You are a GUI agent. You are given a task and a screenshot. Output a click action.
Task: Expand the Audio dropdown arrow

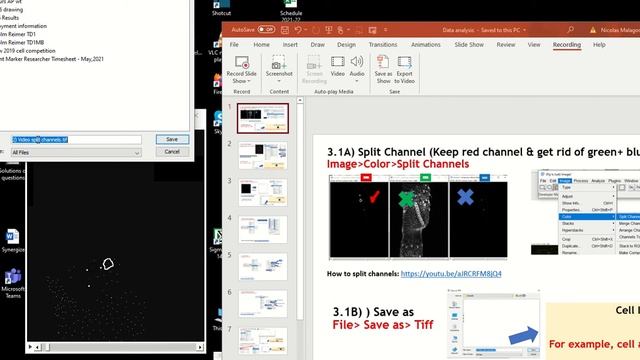[357, 81]
